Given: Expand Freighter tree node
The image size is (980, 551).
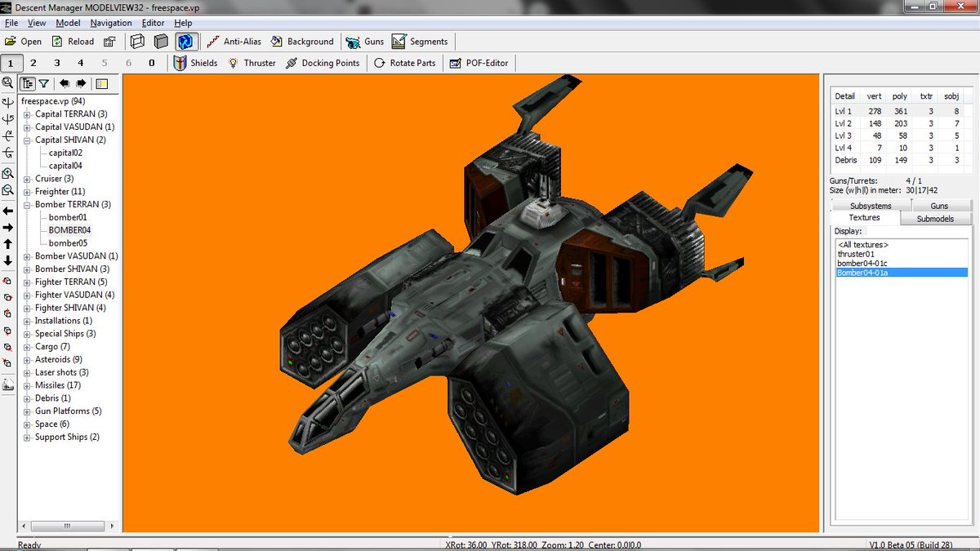Looking at the screenshot, I should [x=27, y=192].
